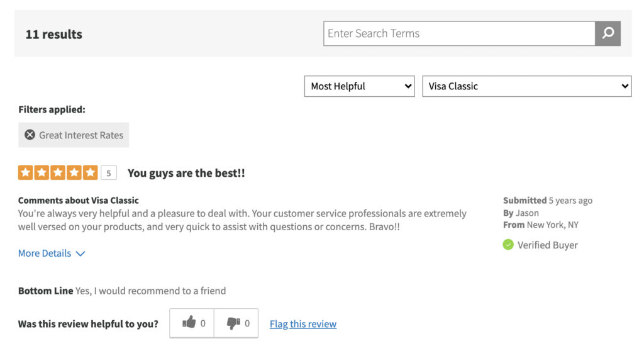Click the first orange rating star
This screenshot has height=351, width=644.
tap(26, 172)
